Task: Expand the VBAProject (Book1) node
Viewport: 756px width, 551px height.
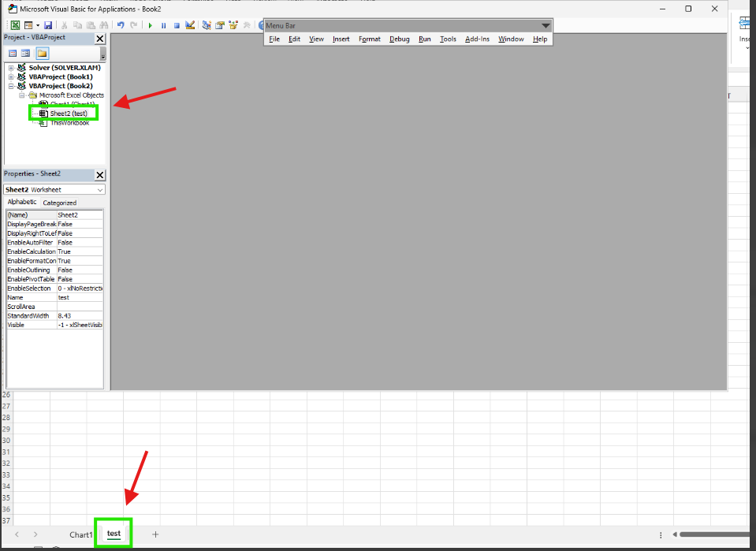Action: (x=10, y=77)
